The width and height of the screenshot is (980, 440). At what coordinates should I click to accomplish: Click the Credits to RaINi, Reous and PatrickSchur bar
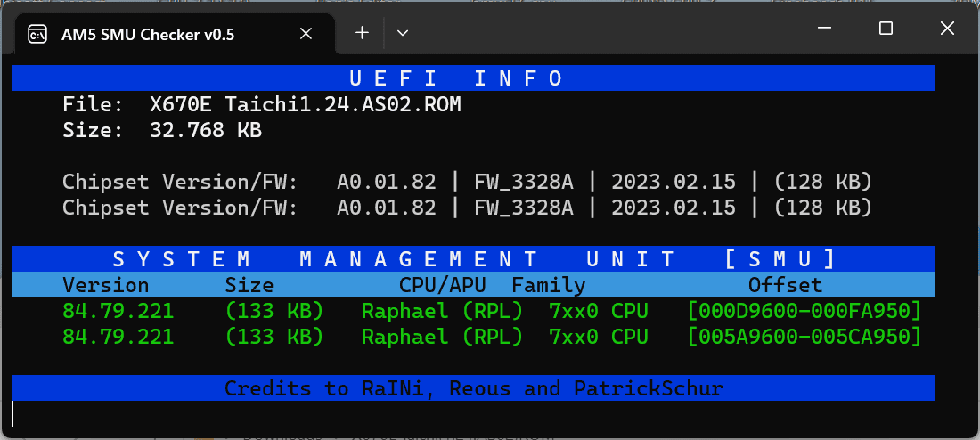(x=473, y=388)
